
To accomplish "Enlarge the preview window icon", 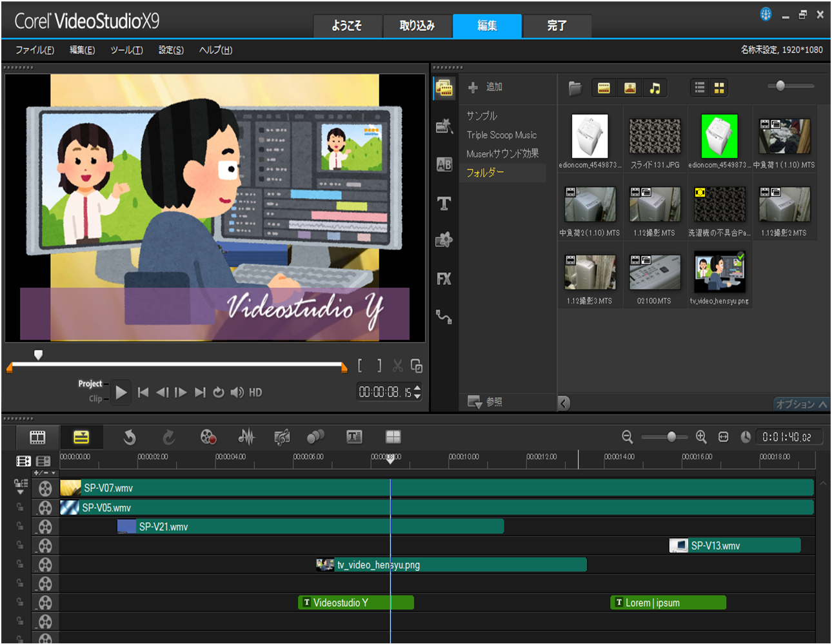I will point(417,366).
